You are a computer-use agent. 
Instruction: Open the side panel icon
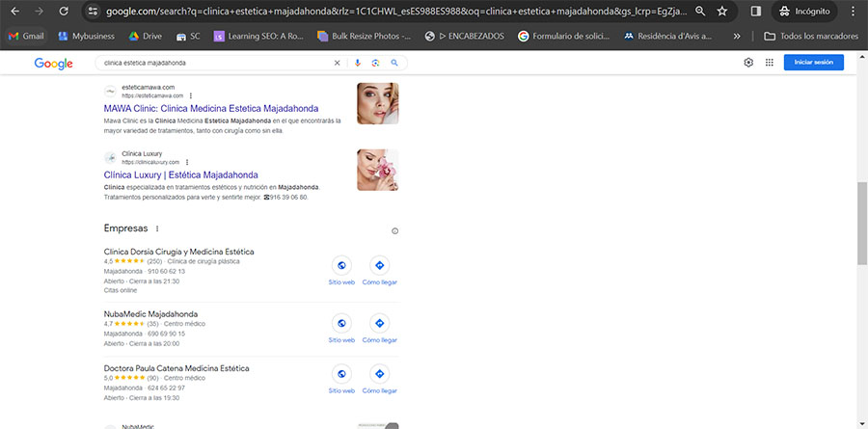coord(755,11)
